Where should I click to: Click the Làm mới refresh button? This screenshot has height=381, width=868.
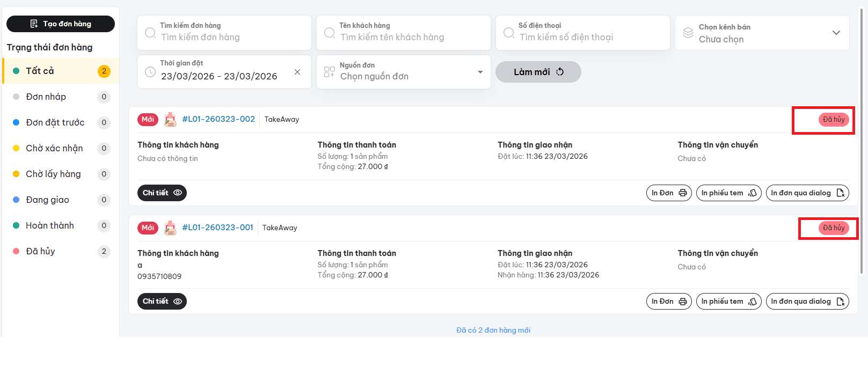tap(538, 72)
